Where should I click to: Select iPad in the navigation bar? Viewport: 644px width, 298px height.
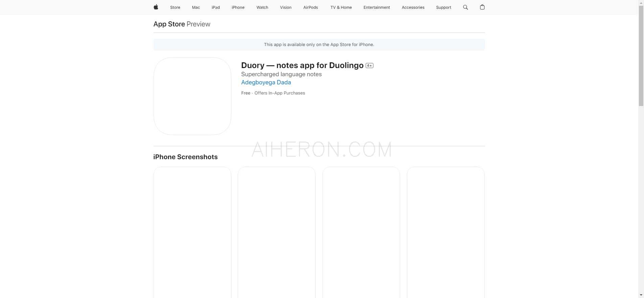[216, 7]
